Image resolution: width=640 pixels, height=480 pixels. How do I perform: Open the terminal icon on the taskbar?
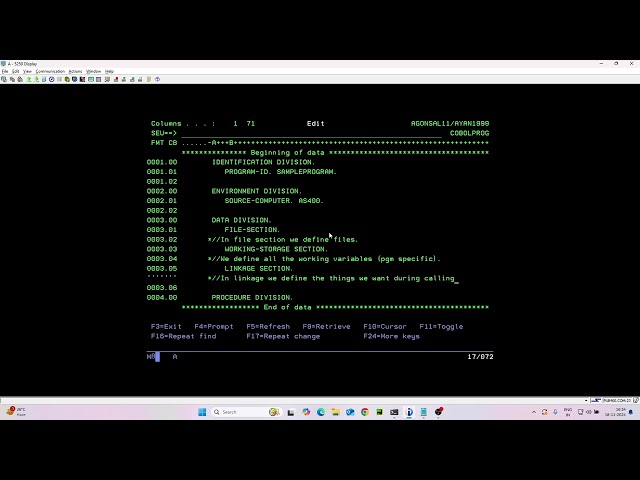point(394,412)
